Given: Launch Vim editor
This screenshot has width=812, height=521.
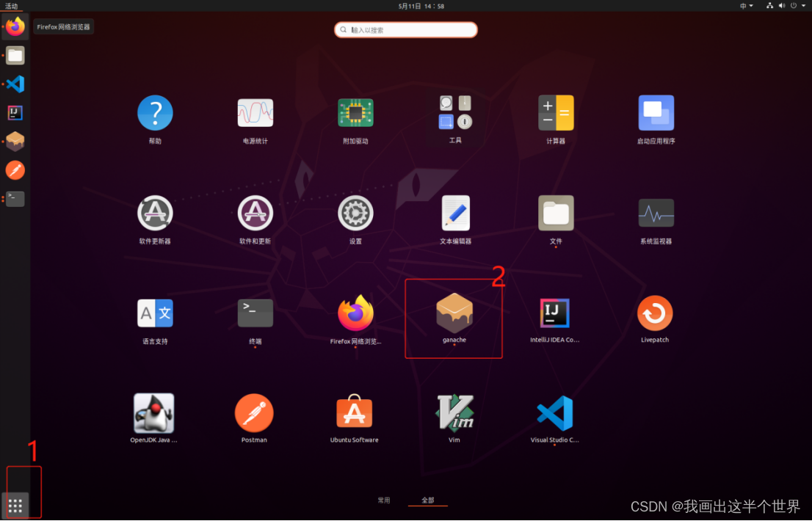Looking at the screenshot, I should [x=454, y=412].
